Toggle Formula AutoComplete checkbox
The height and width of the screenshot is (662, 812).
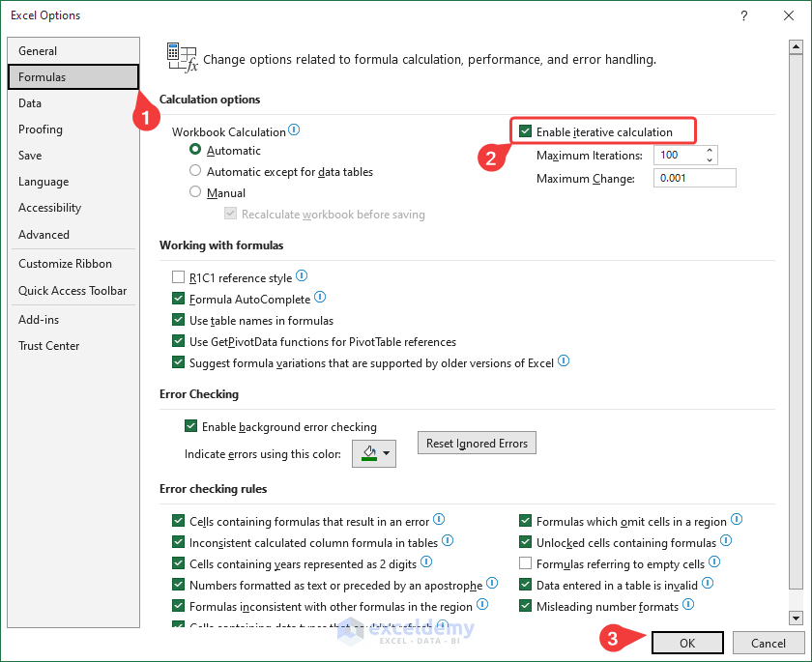[178, 298]
